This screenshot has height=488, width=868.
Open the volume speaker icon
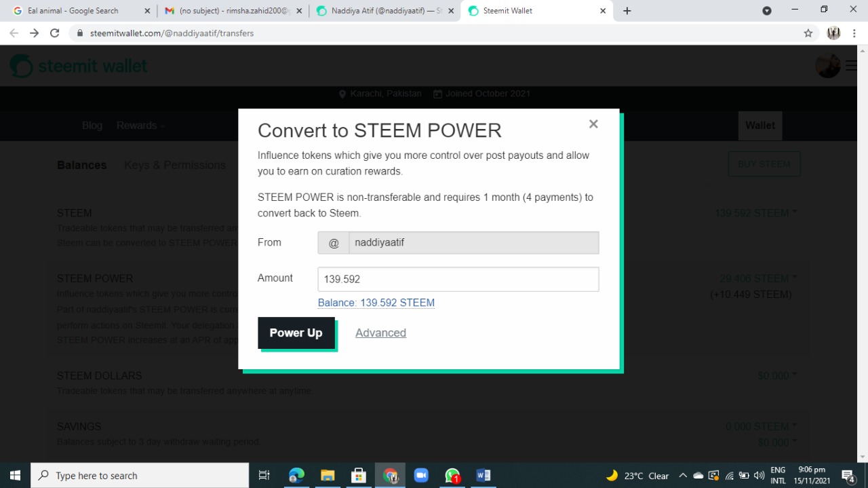[x=759, y=475]
